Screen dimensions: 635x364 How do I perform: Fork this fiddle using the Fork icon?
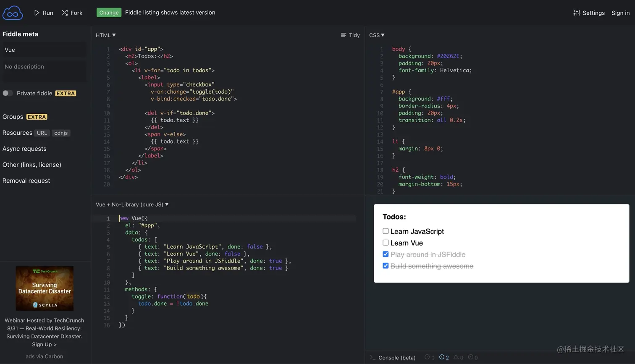[65, 13]
